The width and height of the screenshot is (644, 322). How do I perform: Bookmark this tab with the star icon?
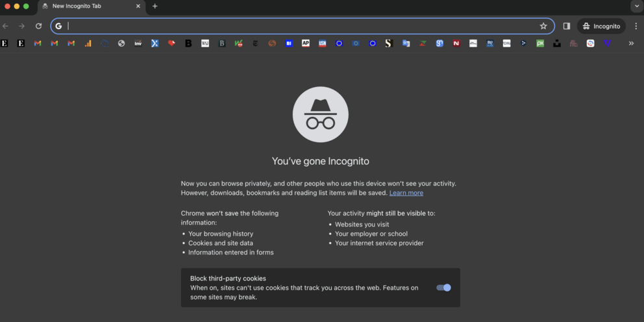[x=543, y=26]
